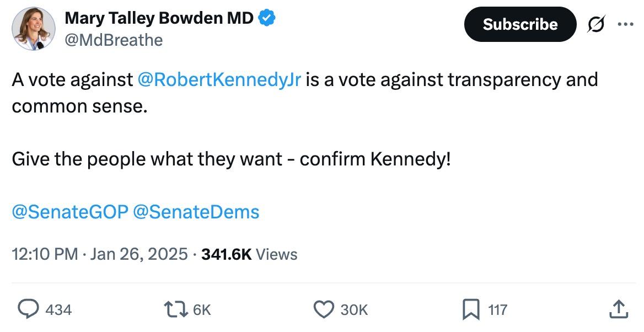
Task: Open the share post icon
Action: 619,309
